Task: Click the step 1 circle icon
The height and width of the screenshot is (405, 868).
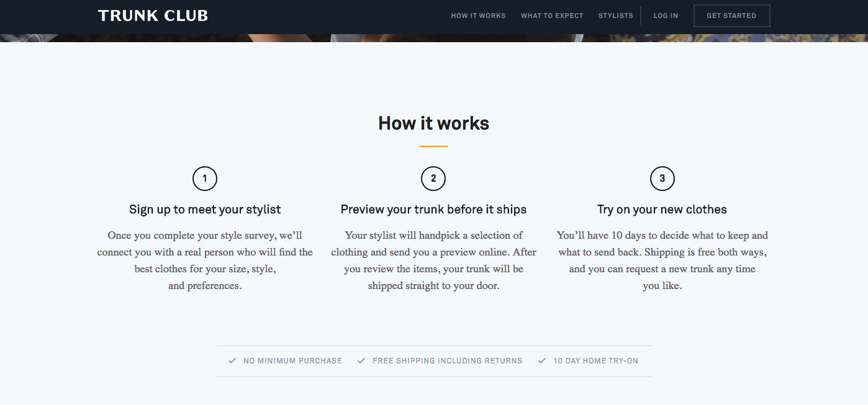Action: [x=205, y=179]
